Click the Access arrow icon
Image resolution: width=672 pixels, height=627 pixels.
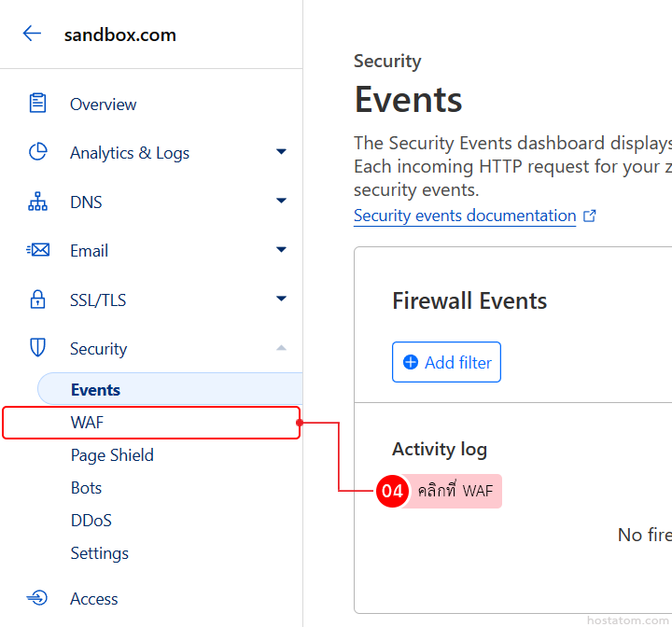coord(37,598)
